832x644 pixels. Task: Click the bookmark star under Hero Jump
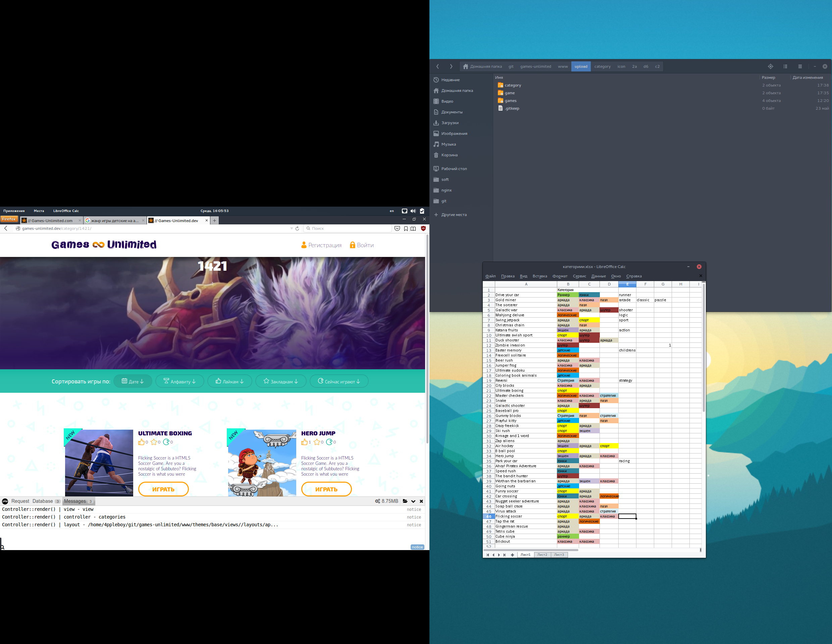click(x=317, y=442)
